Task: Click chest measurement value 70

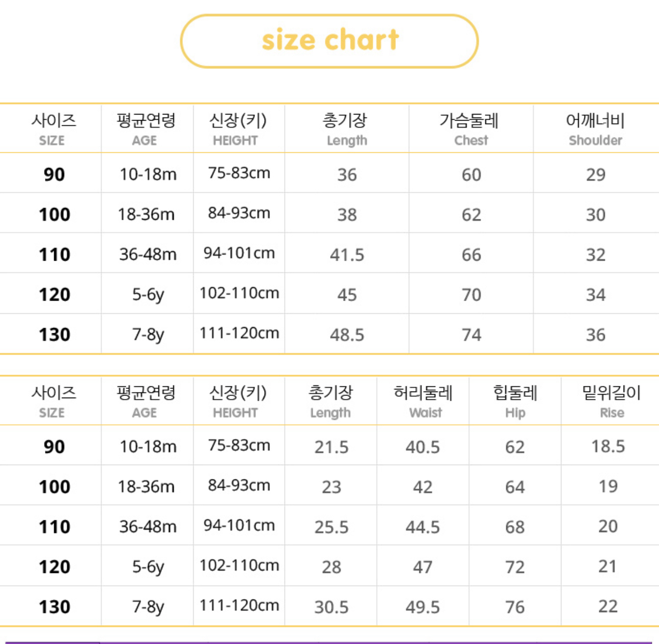Action: [471, 295]
